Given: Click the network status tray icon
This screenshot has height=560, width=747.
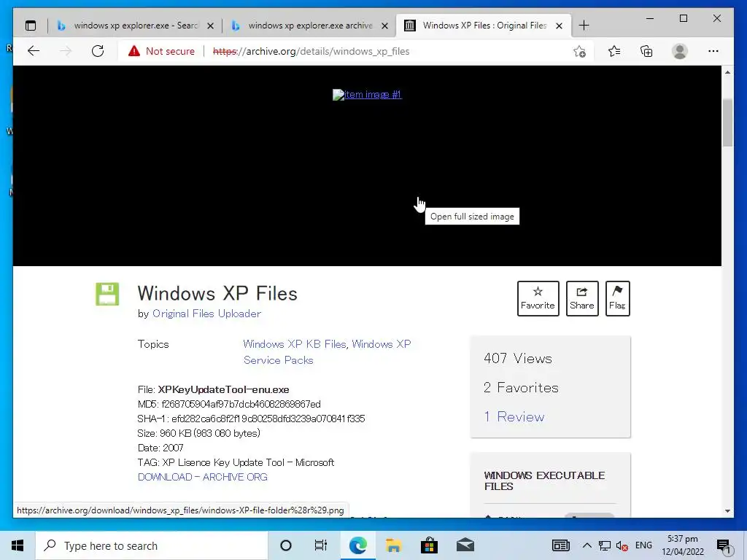Looking at the screenshot, I should coord(605,545).
